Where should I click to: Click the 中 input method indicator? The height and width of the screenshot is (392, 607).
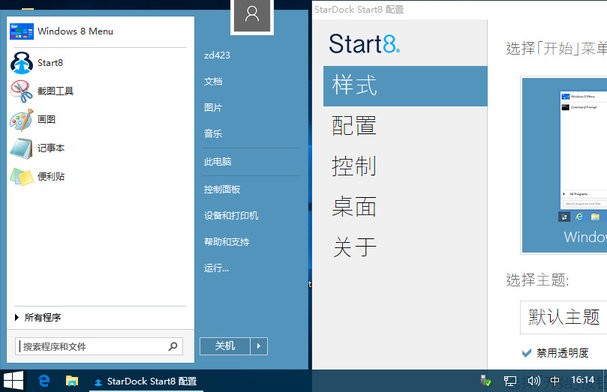click(554, 381)
